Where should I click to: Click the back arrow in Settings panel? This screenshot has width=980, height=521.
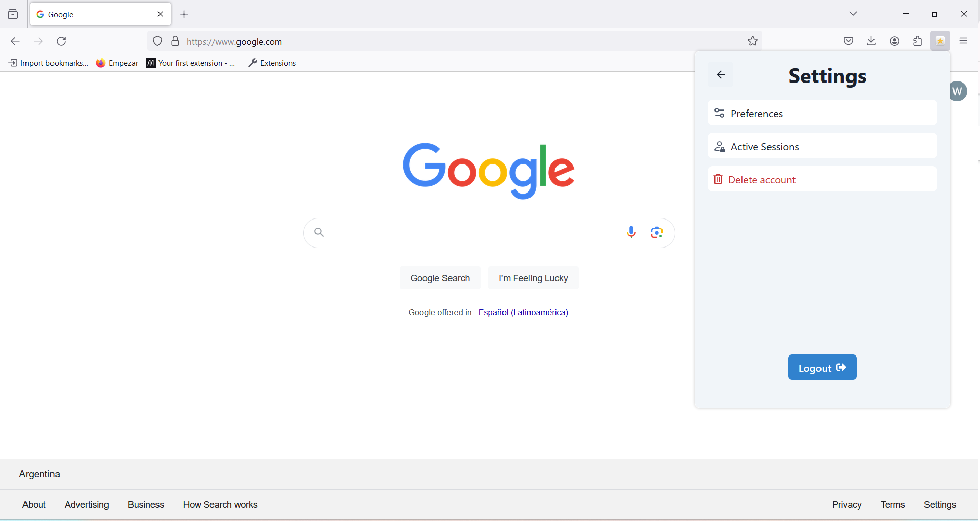[721, 75]
